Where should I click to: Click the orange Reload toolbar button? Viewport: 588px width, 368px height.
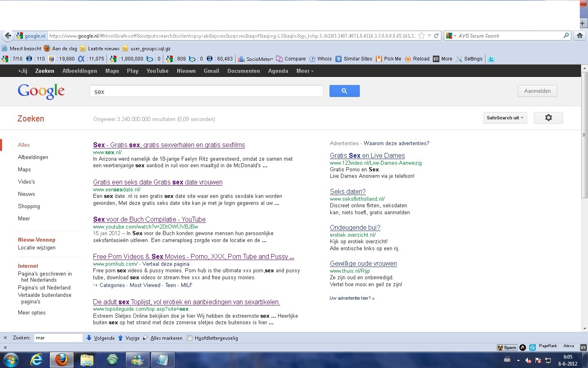point(417,59)
